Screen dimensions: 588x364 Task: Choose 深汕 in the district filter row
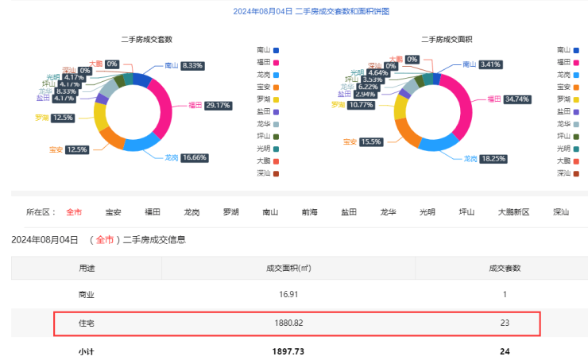click(x=561, y=212)
